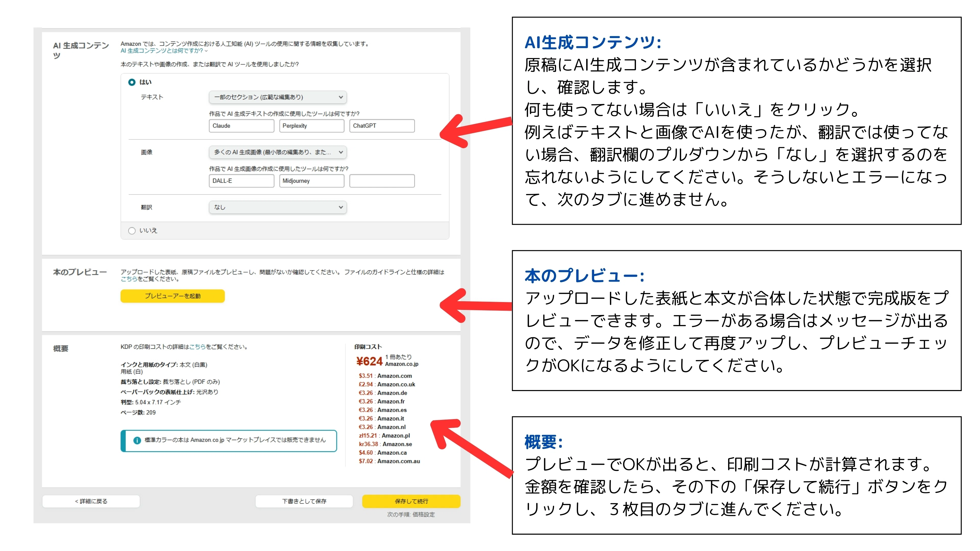
Task: Click the Midjourney image tool field
Action: point(312,181)
